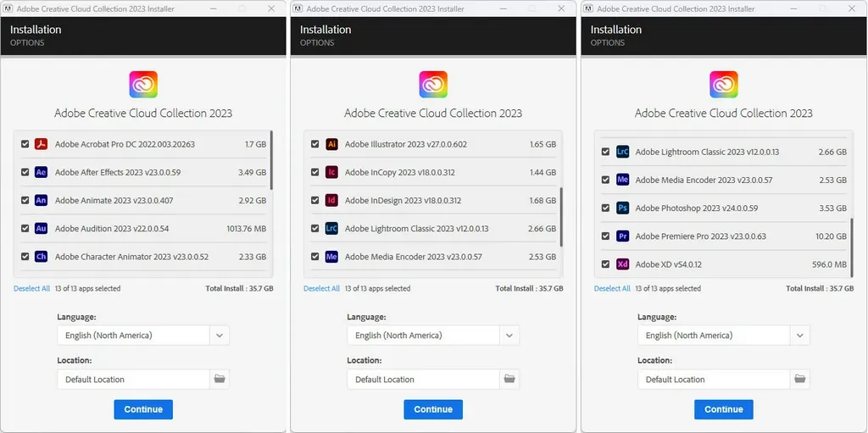Click Deselect All in window listing InCopy
The width and height of the screenshot is (868, 433).
pyautogui.click(x=321, y=288)
